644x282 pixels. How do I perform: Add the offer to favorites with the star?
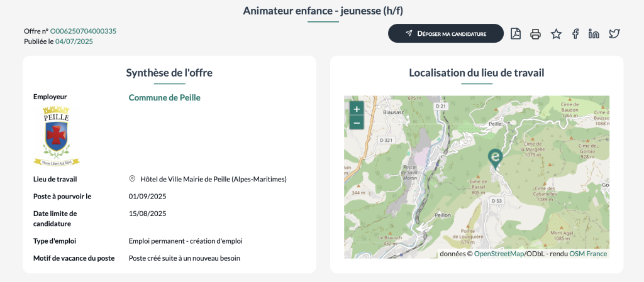(x=556, y=34)
